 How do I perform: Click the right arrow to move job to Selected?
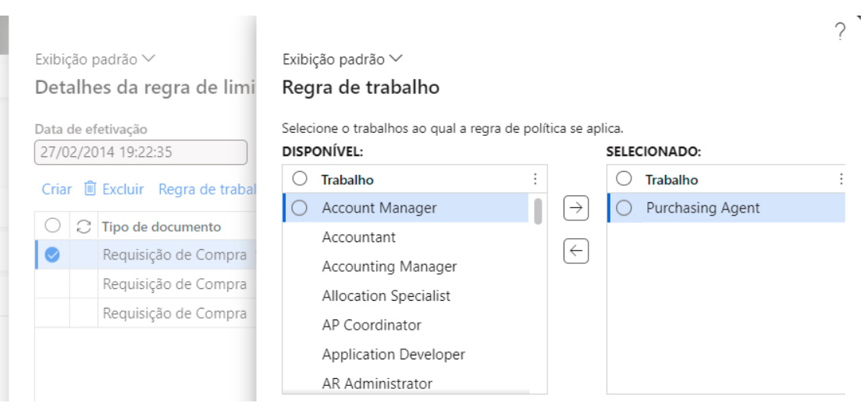pos(575,208)
